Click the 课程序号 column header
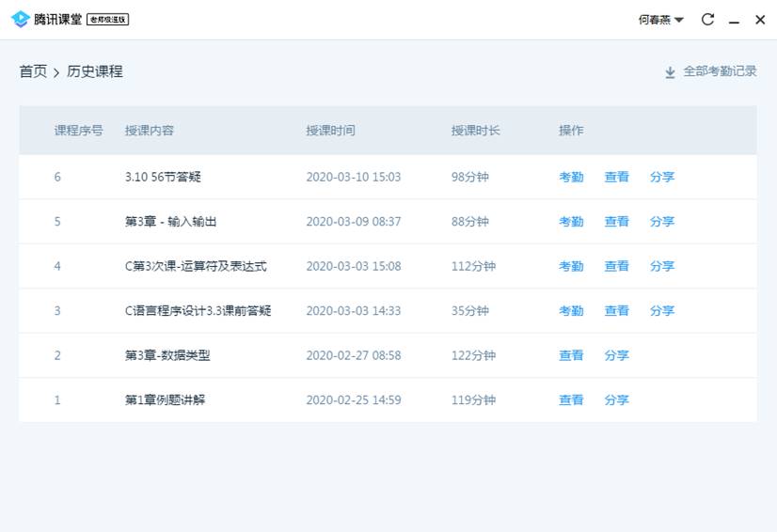 pos(79,131)
